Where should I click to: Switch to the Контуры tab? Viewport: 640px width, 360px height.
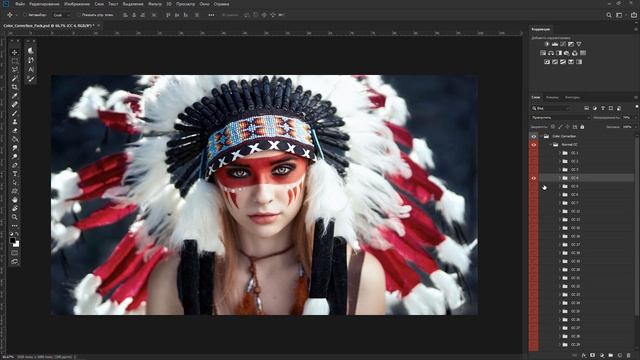(572, 98)
